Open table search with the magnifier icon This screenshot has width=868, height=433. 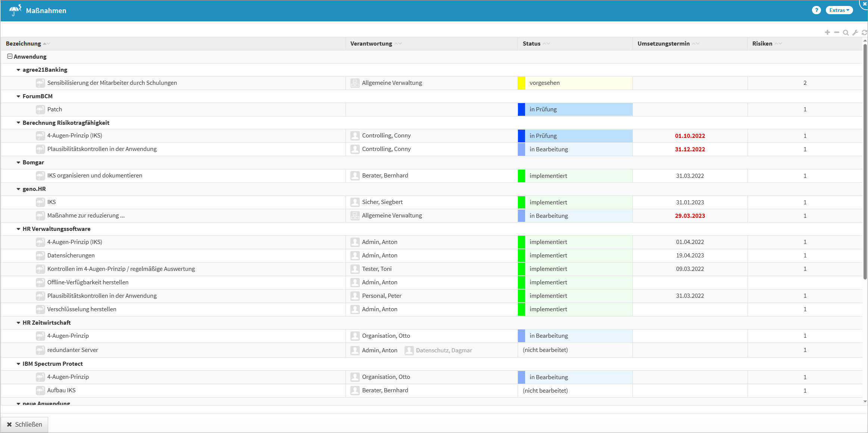tap(846, 33)
